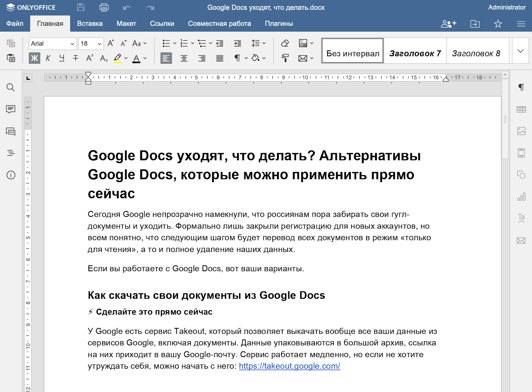Open color scheme selector icon
532x392 pixels.
coord(303,43)
